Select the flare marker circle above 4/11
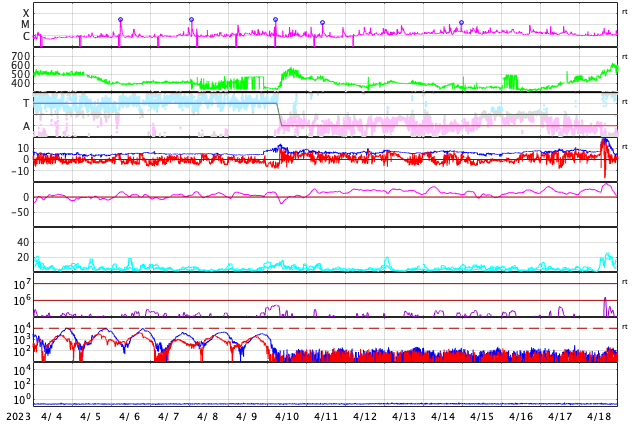 click(322, 23)
